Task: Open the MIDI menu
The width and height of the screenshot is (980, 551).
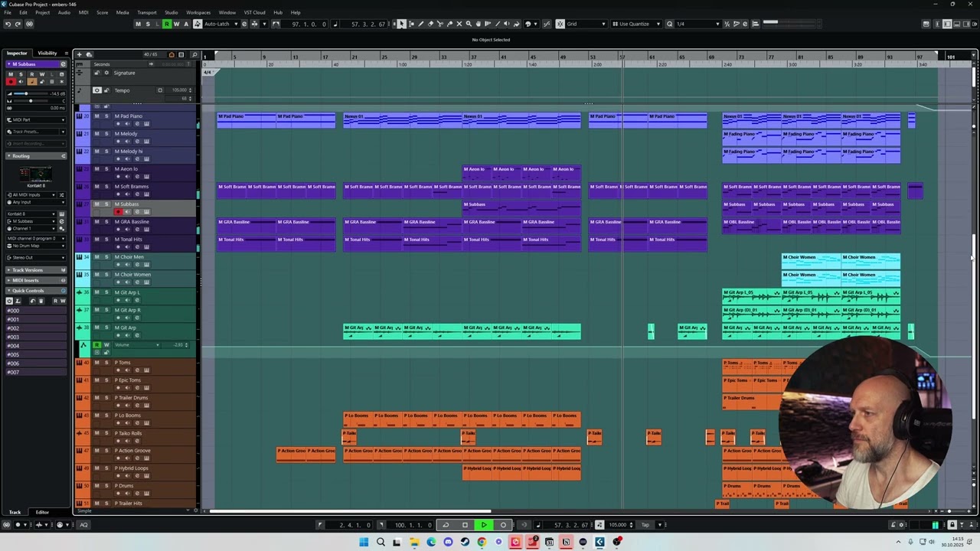Action: tap(83, 12)
